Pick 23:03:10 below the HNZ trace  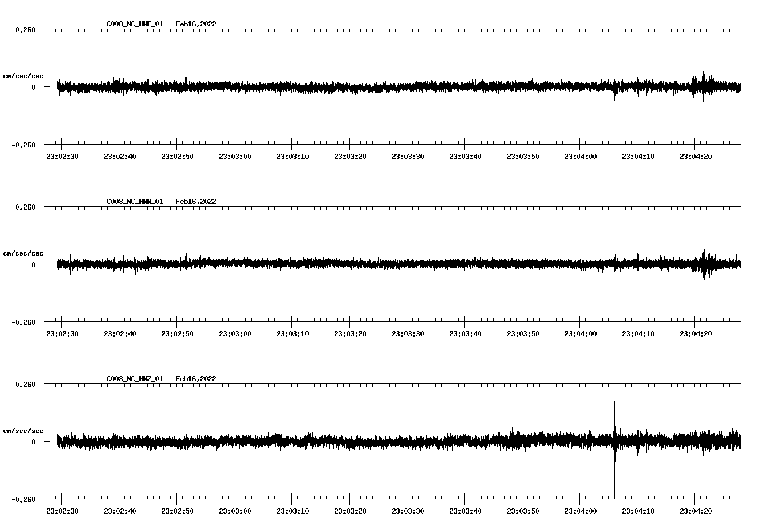(293, 511)
